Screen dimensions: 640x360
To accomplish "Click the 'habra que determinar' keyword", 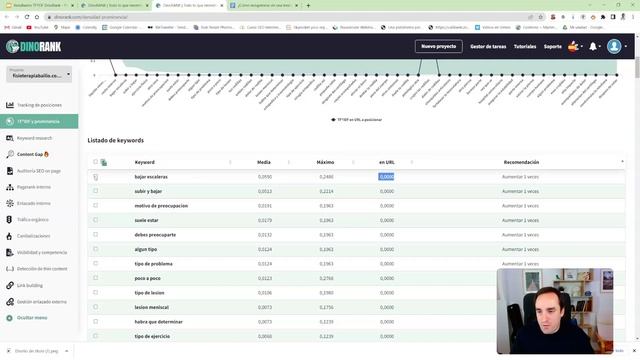I will pyautogui.click(x=158, y=322).
